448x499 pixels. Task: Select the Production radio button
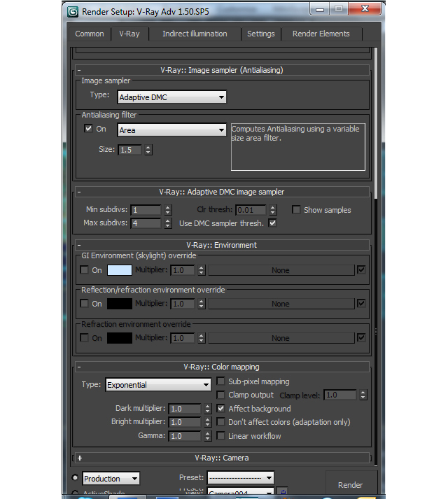pos(75,477)
